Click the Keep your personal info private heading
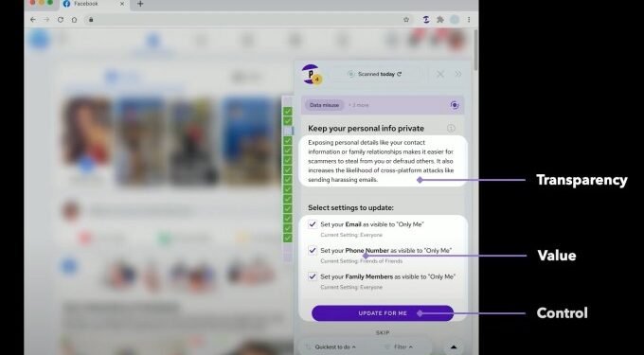Viewport: 644px width, 355px height. (366, 129)
